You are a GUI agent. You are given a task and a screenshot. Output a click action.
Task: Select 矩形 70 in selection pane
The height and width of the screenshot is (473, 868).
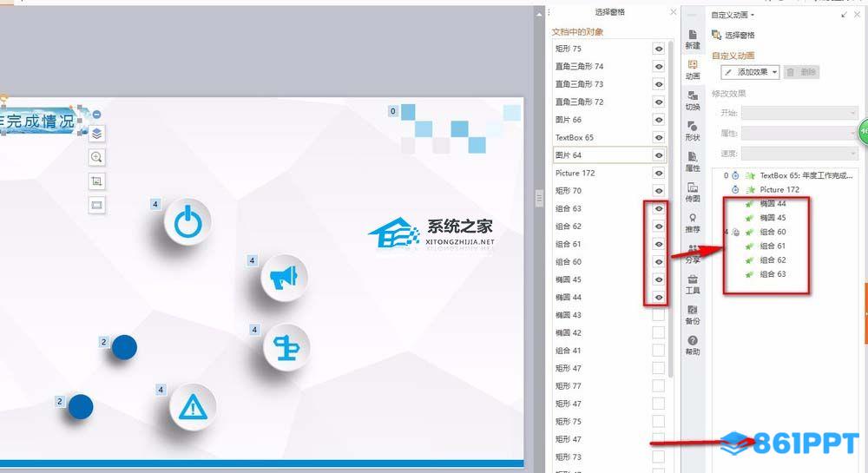[x=609, y=191]
